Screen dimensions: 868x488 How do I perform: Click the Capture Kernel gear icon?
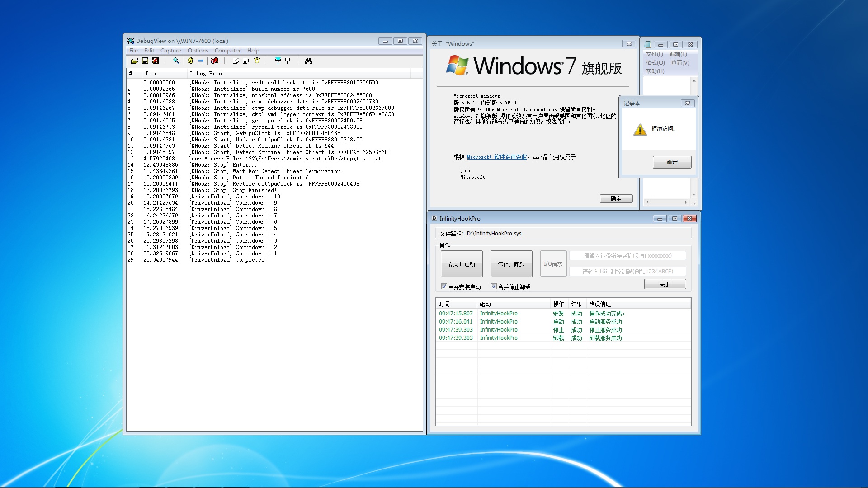click(191, 61)
